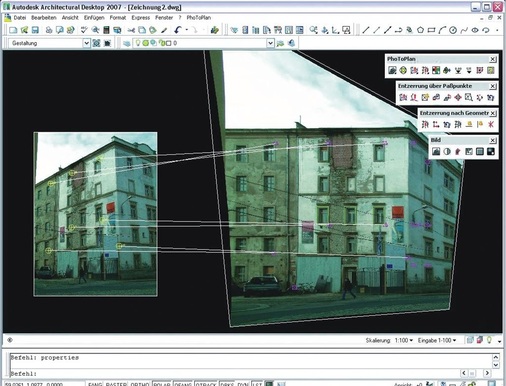Open the Gestaltung workspace dropdown
This screenshot has width=506, height=386.
86,43
